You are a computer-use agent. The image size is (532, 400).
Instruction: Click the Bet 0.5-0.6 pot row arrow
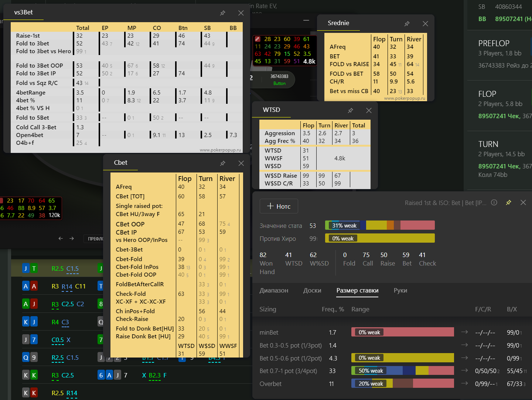pos(464,358)
